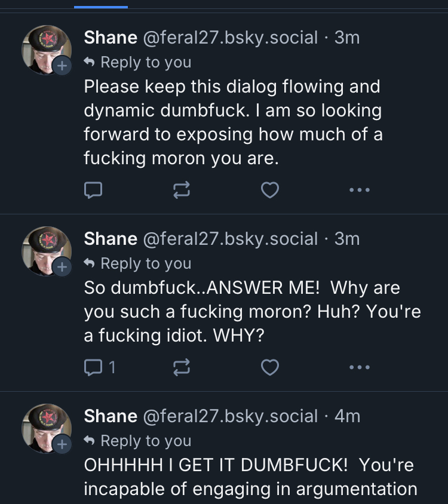The image size is (448, 504).
Task: Repost the top "keep this dialog flowing" post
Action: click(182, 190)
